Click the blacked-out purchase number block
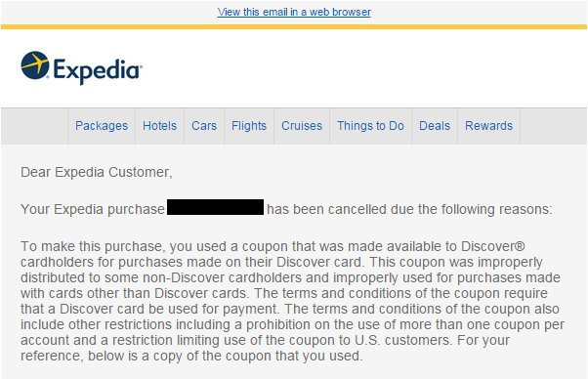Viewport: 588px width, 379px height. (215, 207)
